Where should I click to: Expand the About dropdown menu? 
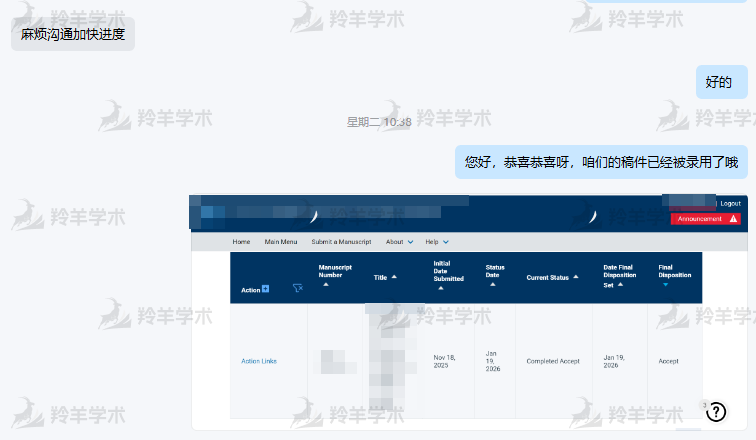coord(410,242)
